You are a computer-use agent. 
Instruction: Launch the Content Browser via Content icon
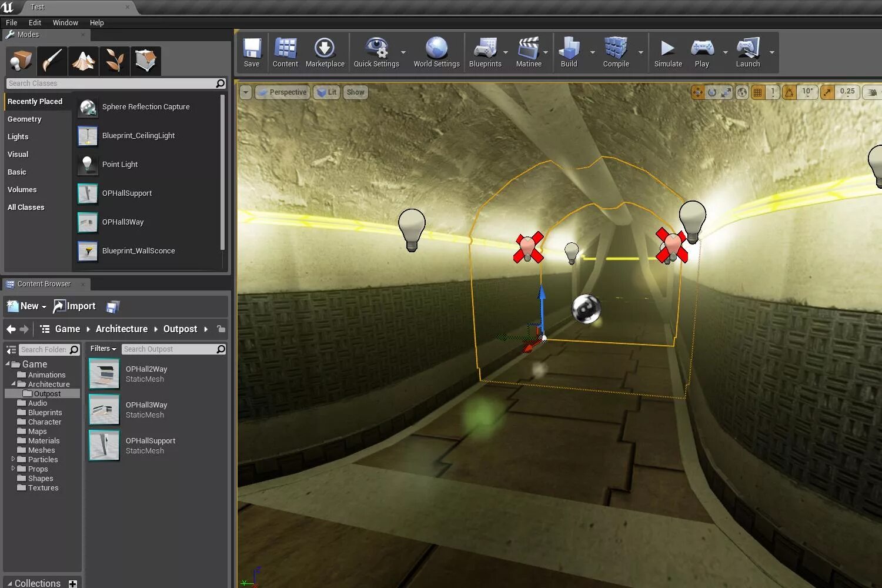click(285, 52)
